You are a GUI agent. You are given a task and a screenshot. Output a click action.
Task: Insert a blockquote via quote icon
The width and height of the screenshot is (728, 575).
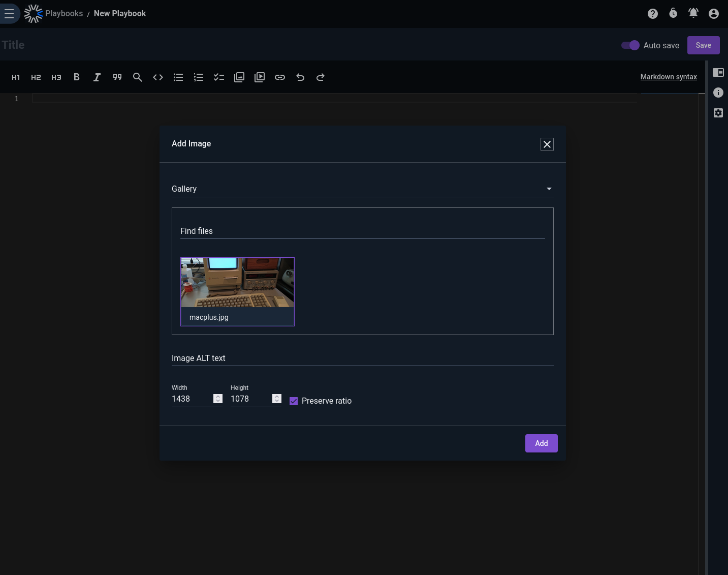117,77
